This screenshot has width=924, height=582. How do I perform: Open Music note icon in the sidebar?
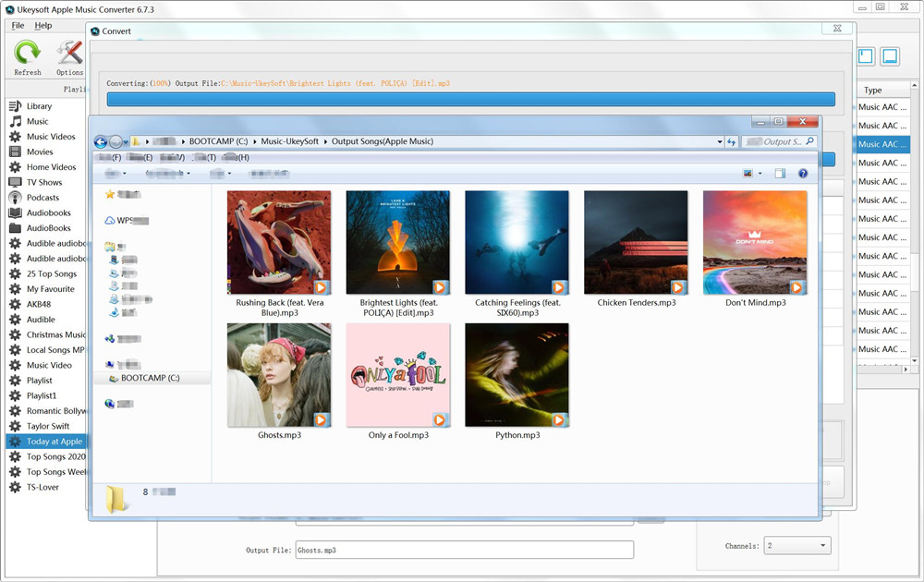16,121
